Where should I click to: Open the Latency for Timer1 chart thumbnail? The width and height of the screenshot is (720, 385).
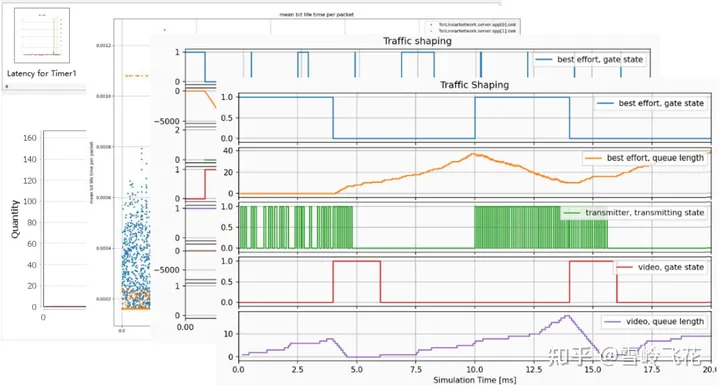[42, 35]
